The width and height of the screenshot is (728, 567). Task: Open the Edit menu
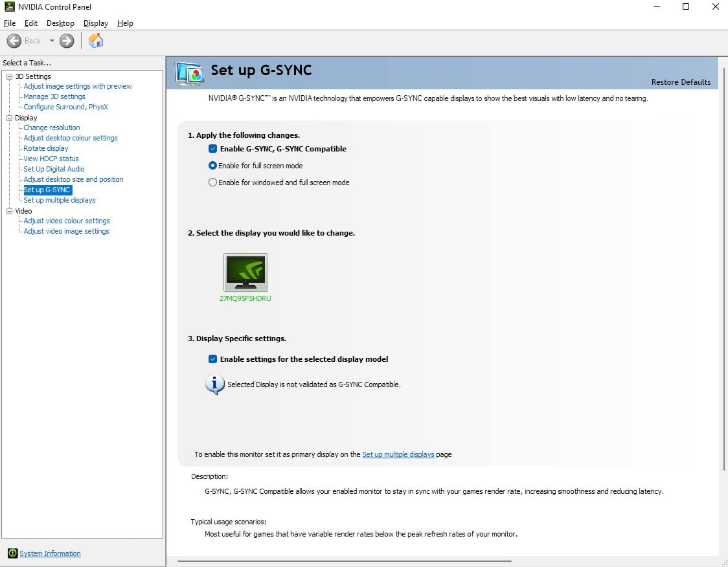31,23
